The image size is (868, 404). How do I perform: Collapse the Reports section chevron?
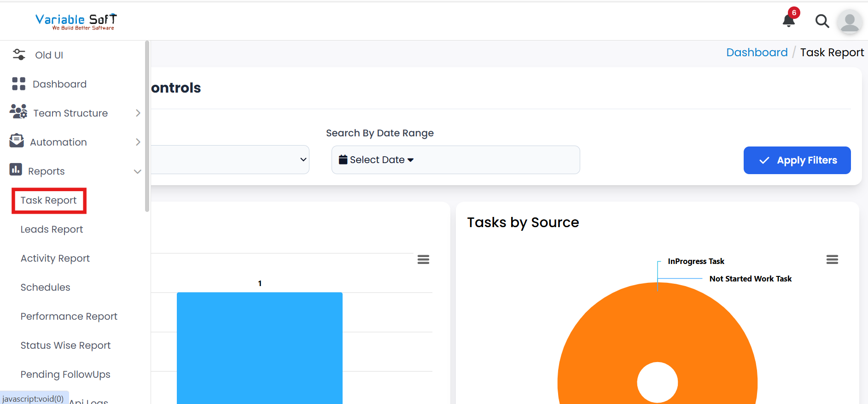point(137,171)
